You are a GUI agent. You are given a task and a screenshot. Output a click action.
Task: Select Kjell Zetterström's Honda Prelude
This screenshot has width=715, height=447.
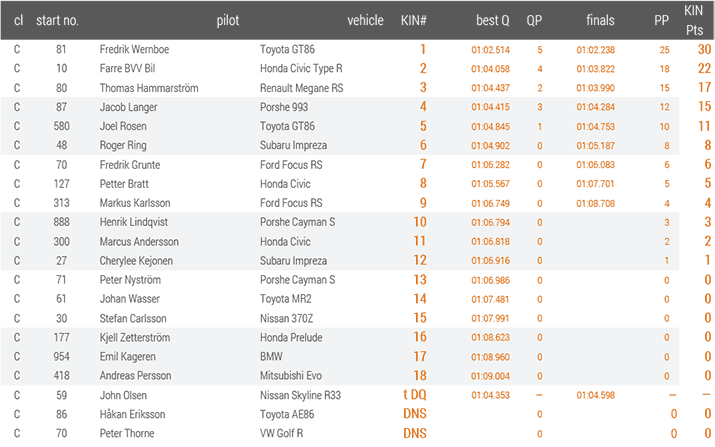pyautogui.click(x=291, y=338)
